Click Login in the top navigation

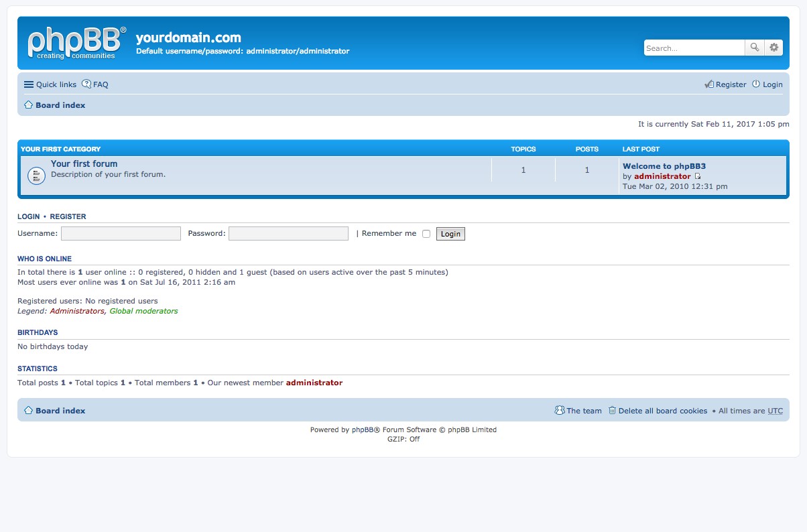(x=767, y=84)
